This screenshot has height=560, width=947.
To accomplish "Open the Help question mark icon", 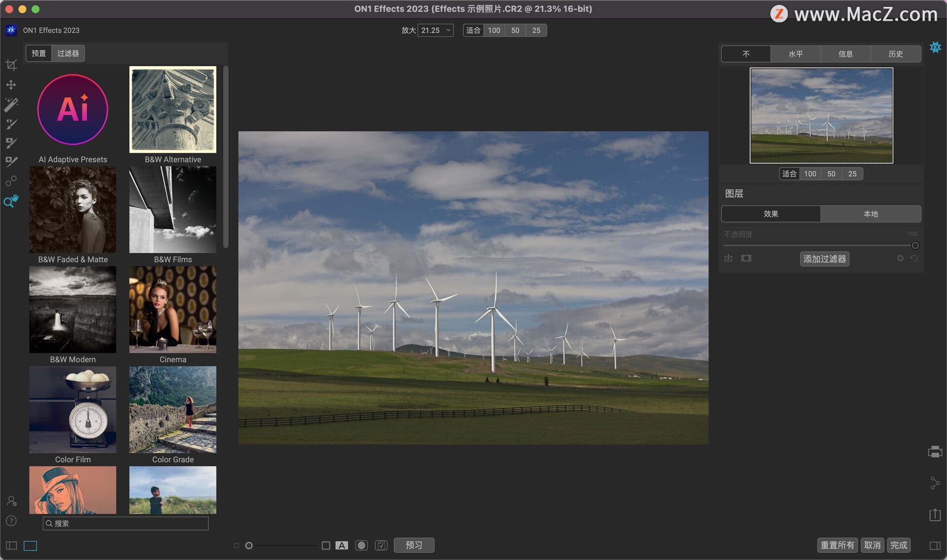I will point(11,521).
